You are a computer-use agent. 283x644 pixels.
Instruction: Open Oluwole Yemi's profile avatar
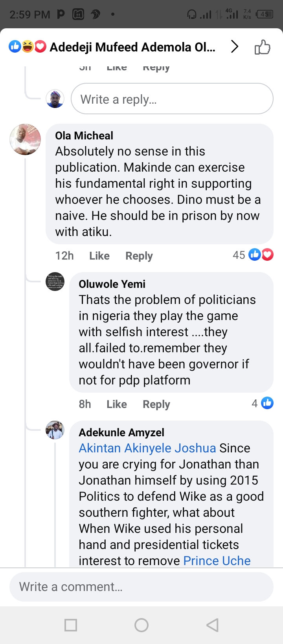(55, 282)
